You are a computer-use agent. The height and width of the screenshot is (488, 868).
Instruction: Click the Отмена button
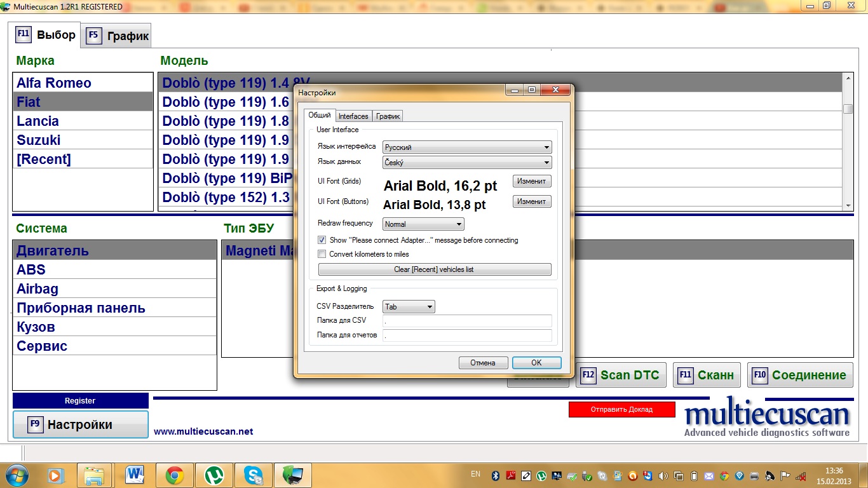(x=483, y=363)
